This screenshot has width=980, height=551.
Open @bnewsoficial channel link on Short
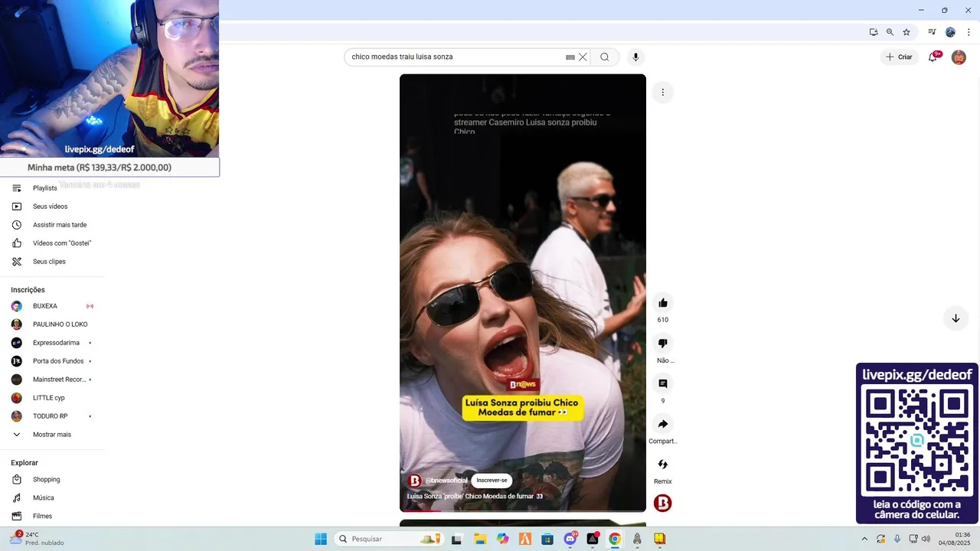(x=446, y=481)
